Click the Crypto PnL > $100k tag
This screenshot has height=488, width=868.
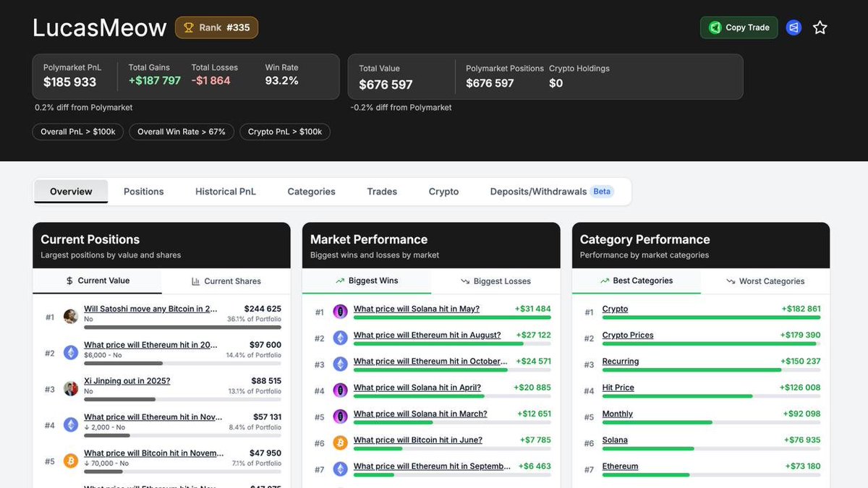click(285, 132)
